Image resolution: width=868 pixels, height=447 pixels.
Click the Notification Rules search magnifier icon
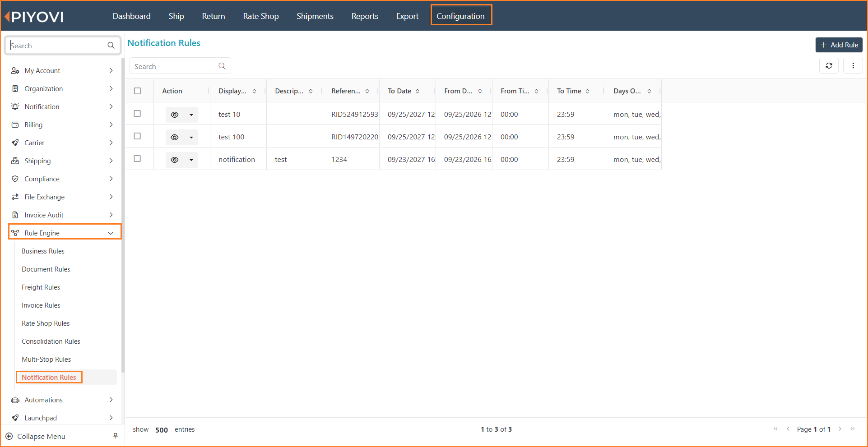pyautogui.click(x=222, y=66)
